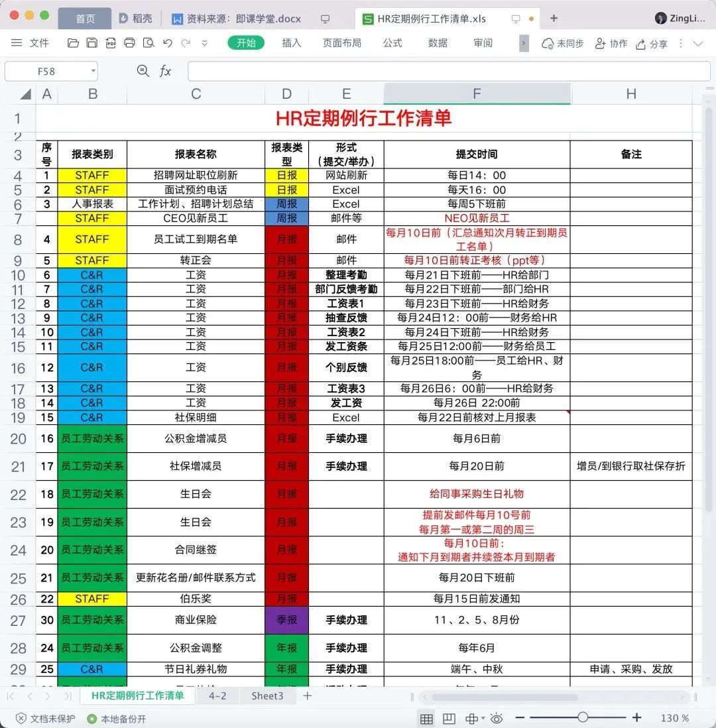Click the monitor icon on the xls tab
The height and width of the screenshot is (728, 716).
(515, 19)
